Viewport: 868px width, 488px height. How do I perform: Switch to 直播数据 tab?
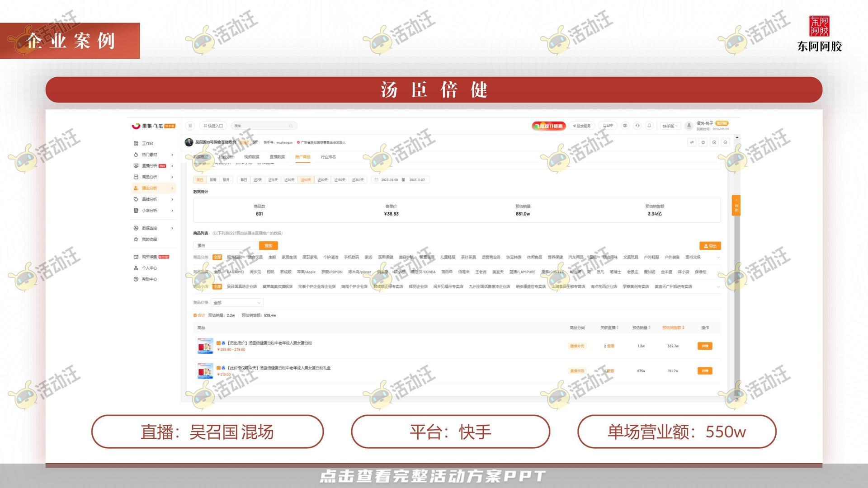point(277,157)
